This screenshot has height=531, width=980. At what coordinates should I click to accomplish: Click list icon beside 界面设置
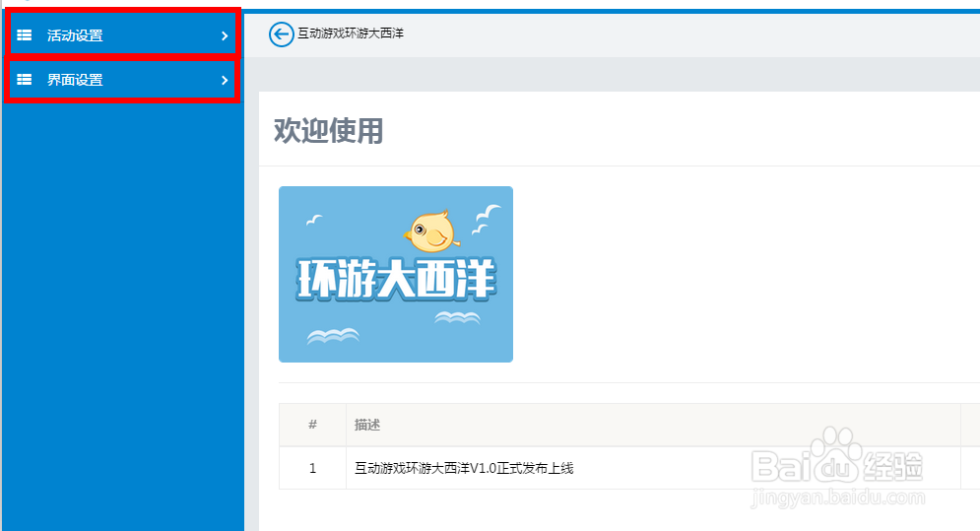click(x=25, y=80)
